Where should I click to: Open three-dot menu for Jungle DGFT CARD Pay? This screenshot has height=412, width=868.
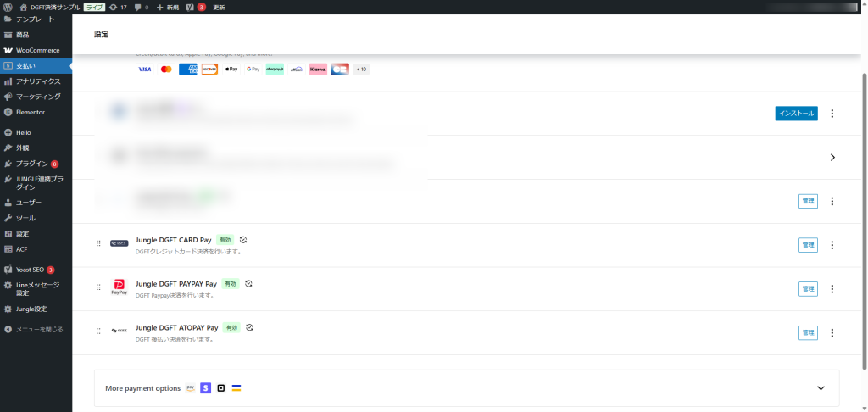click(832, 245)
